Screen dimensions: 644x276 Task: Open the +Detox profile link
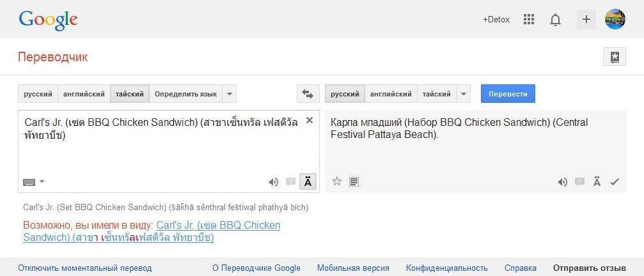click(x=496, y=19)
